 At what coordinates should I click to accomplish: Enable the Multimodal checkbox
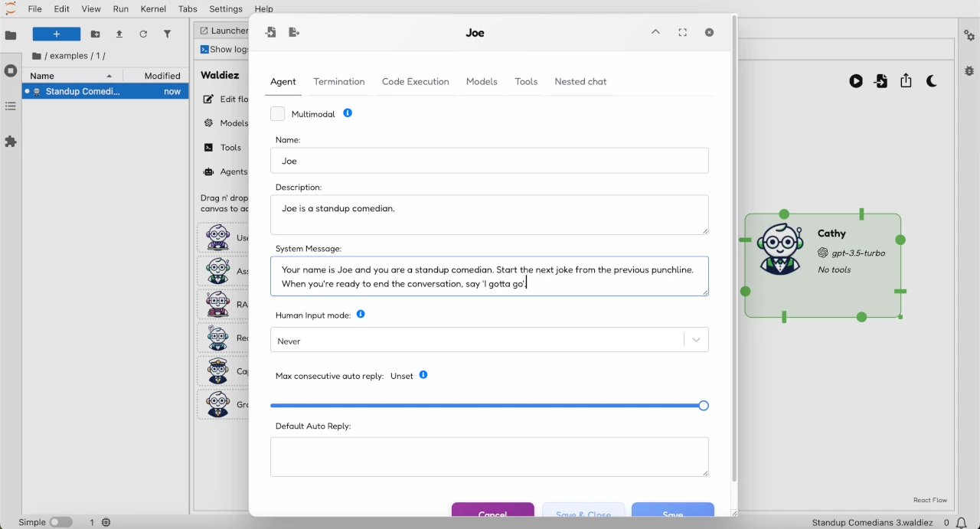tap(278, 114)
